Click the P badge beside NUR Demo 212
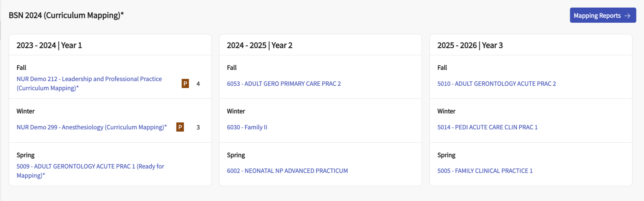The image size is (644, 201). [x=185, y=84]
